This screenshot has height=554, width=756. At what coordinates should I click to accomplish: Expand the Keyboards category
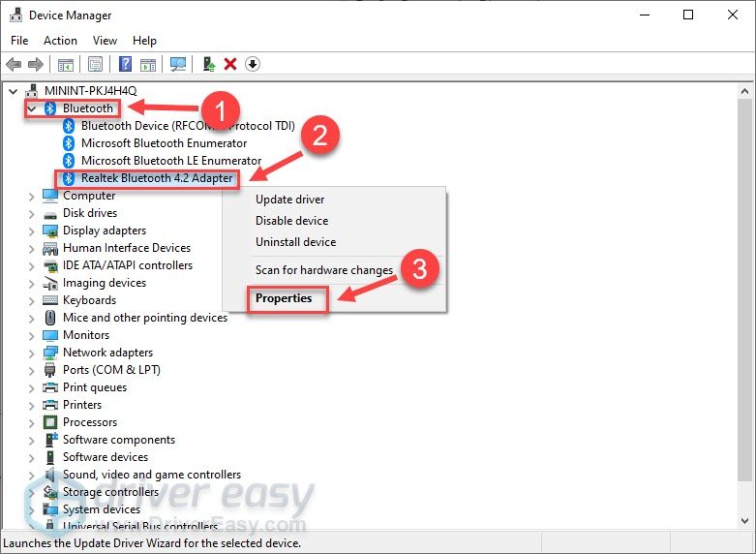coord(32,300)
